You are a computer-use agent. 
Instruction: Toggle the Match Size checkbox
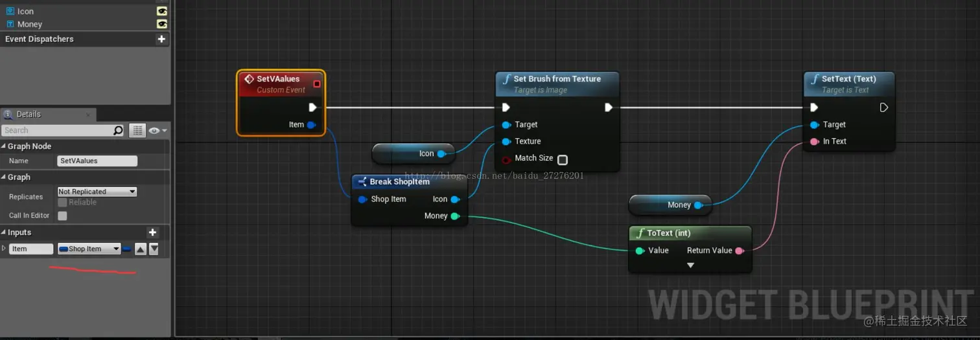click(x=563, y=159)
